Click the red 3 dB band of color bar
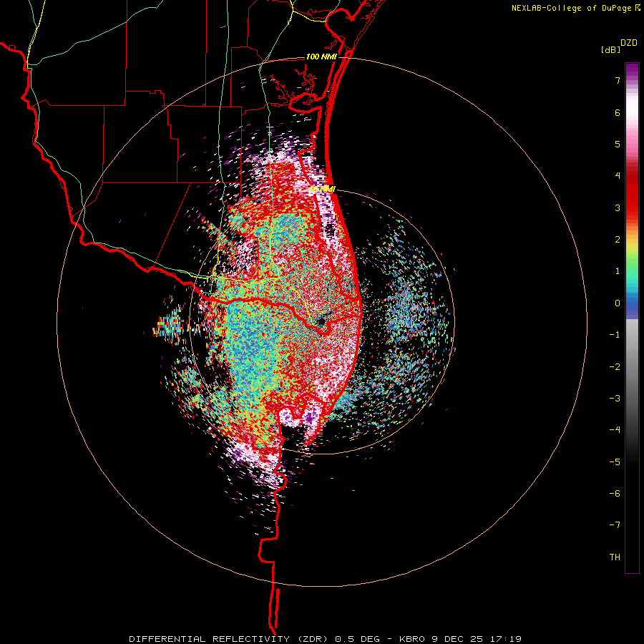This screenshot has height=644, width=644. click(x=632, y=201)
